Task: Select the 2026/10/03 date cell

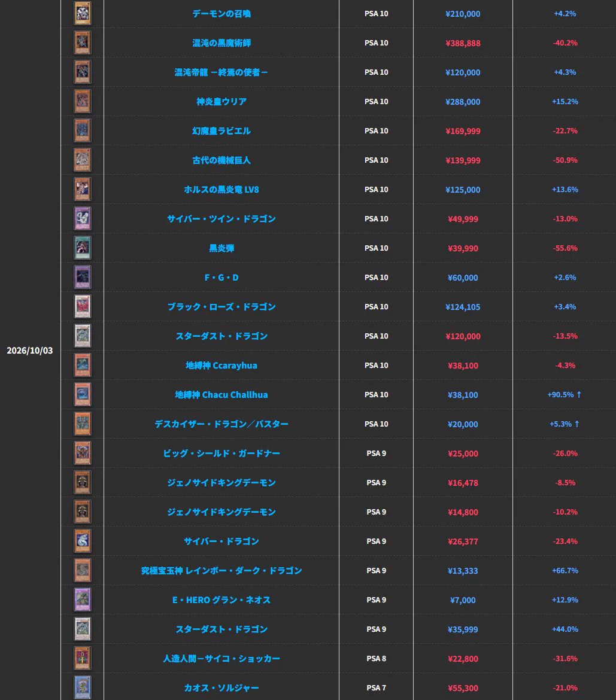Action: click(x=29, y=351)
